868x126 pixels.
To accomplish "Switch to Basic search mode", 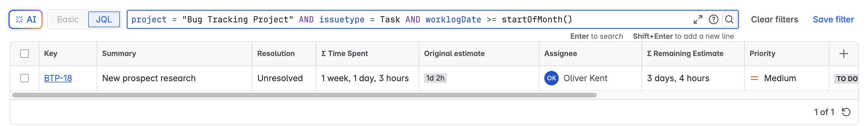I will (x=68, y=20).
